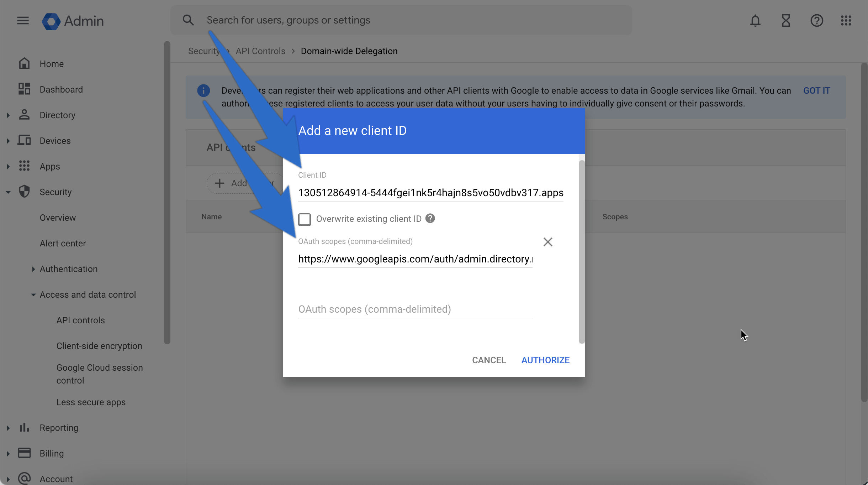Viewport: 868px width, 485px height.
Task: Open Alert center
Action: click(63, 243)
